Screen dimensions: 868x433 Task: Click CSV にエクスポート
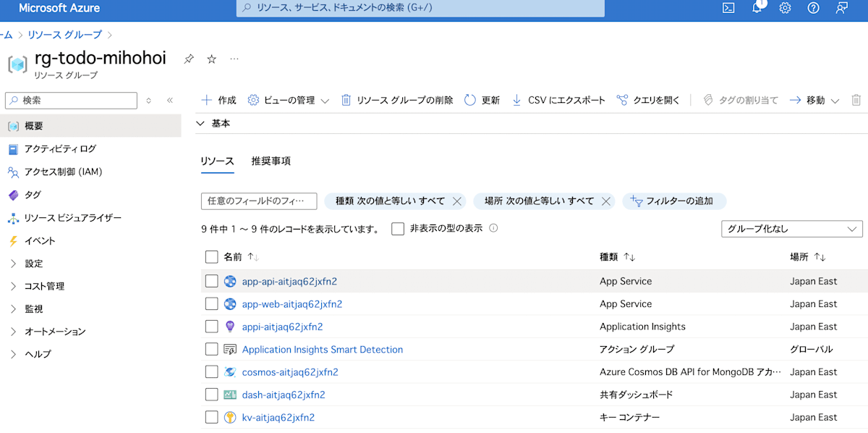[x=558, y=100]
